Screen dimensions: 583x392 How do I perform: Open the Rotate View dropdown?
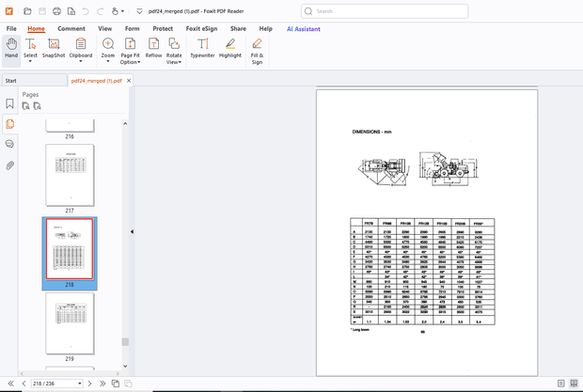click(x=174, y=52)
